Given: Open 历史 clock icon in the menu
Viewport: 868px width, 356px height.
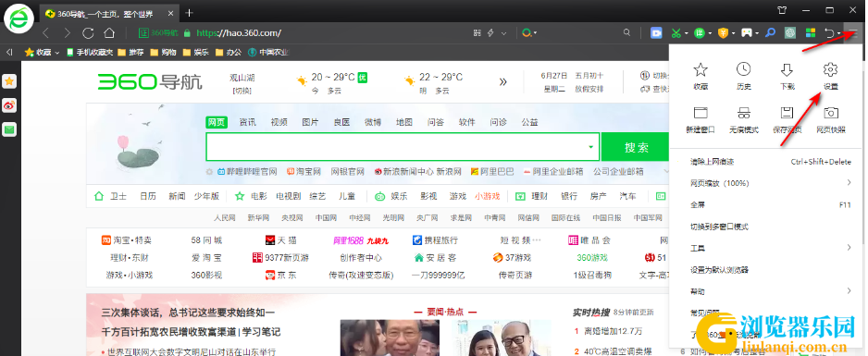Looking at the screenshot, I should (743, 76).
